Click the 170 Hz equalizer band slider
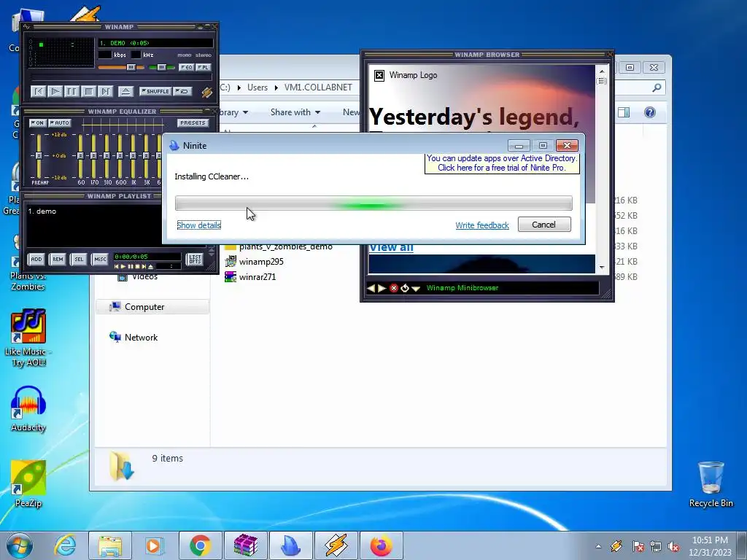Screen dimensions: 747x560 94,156
